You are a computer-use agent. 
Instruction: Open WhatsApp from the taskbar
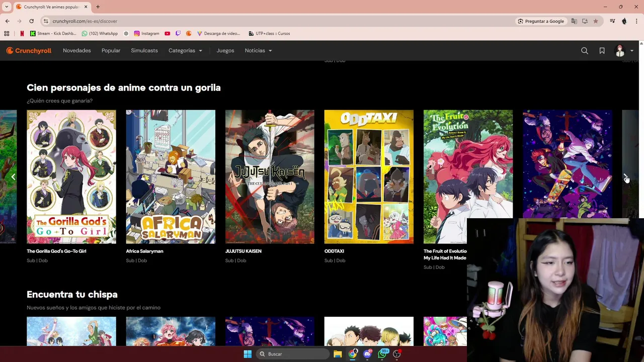pyautogui.click(x=383, y=354)
